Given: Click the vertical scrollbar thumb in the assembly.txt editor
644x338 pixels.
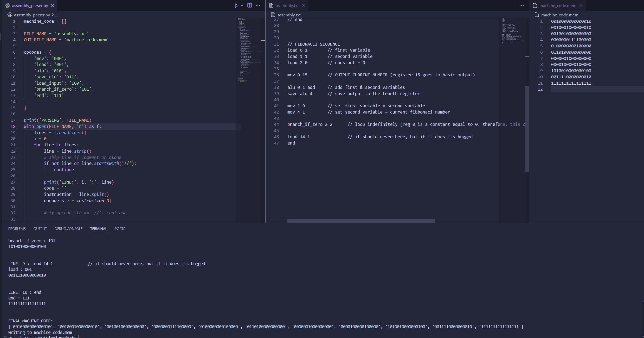Looking at the screenshot, I should [x=527, y=129].
